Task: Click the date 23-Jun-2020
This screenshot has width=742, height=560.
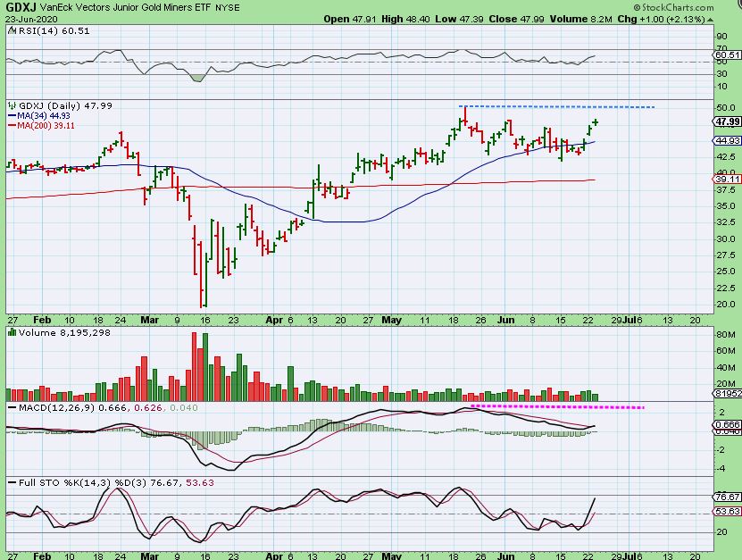Action: tap(31, 20)
